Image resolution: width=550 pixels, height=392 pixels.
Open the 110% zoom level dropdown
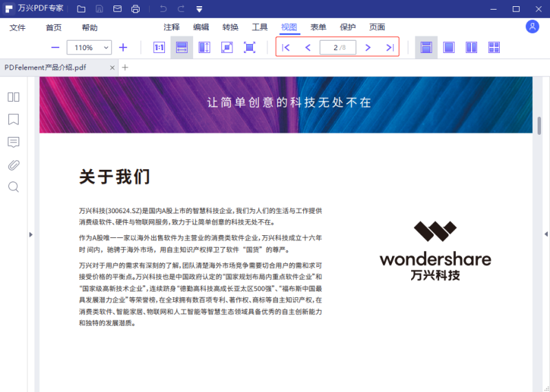89,47
